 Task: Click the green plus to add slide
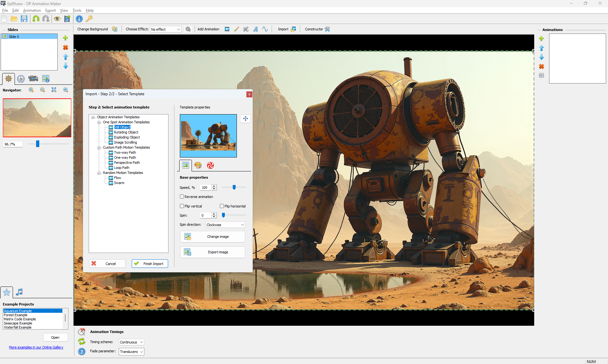click(x=66, y=38)
